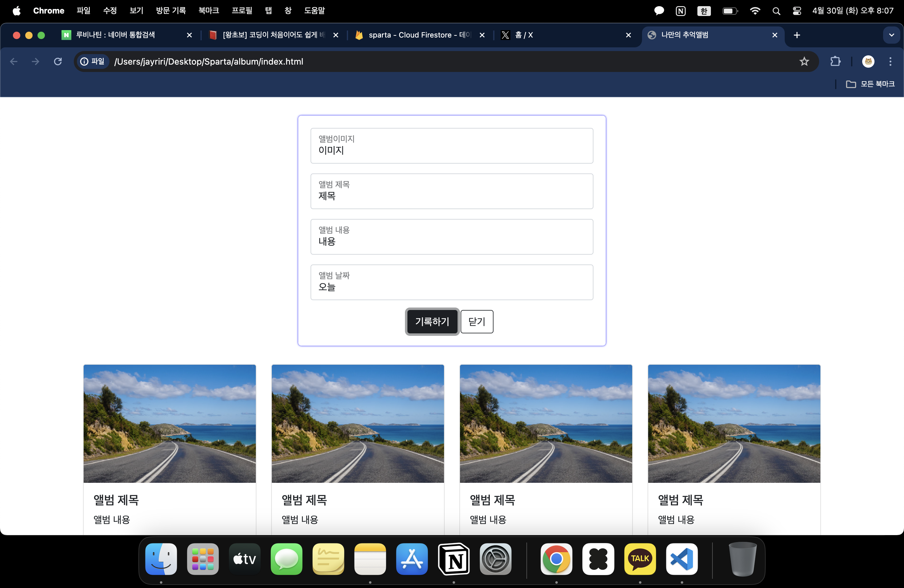Image resolution: width=904 pixels, height=588 pixels.
Task: Open Apple TV from the Dock
Action: (245, 559)
